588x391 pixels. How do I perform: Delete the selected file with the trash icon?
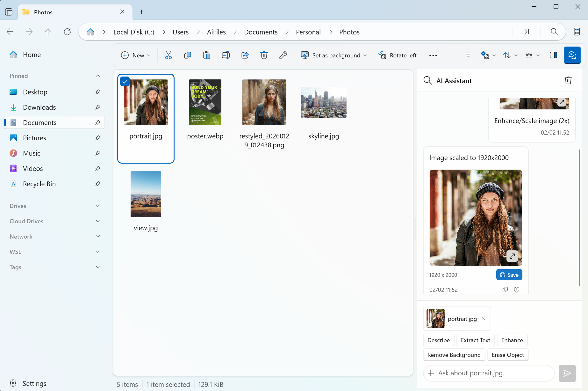(264, 55)
